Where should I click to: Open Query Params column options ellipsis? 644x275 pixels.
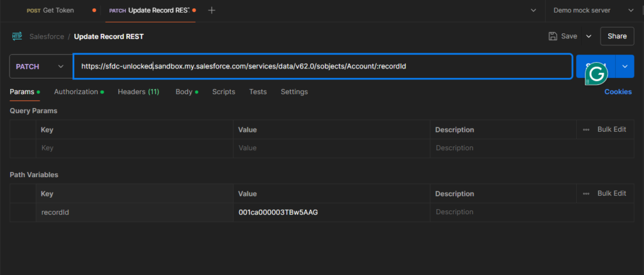click(x=586, y=129)
